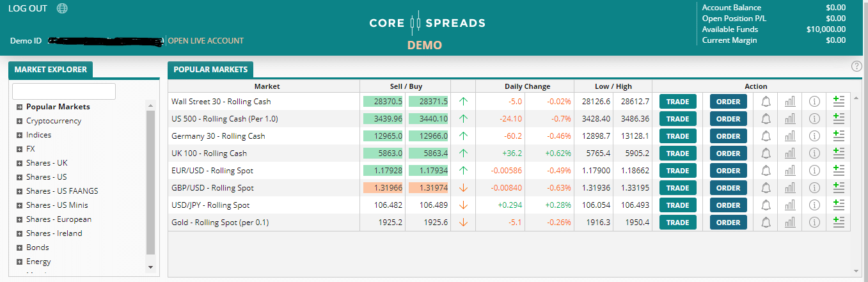Show info icon for Gold Rolling Spot
This screenshot has height=282, width=868.
[814, 223]
